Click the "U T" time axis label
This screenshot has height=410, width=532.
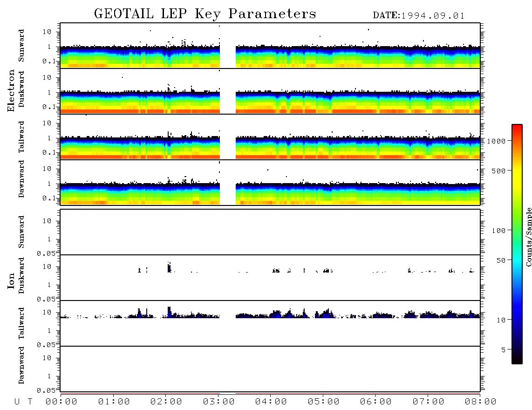(23, 402)
